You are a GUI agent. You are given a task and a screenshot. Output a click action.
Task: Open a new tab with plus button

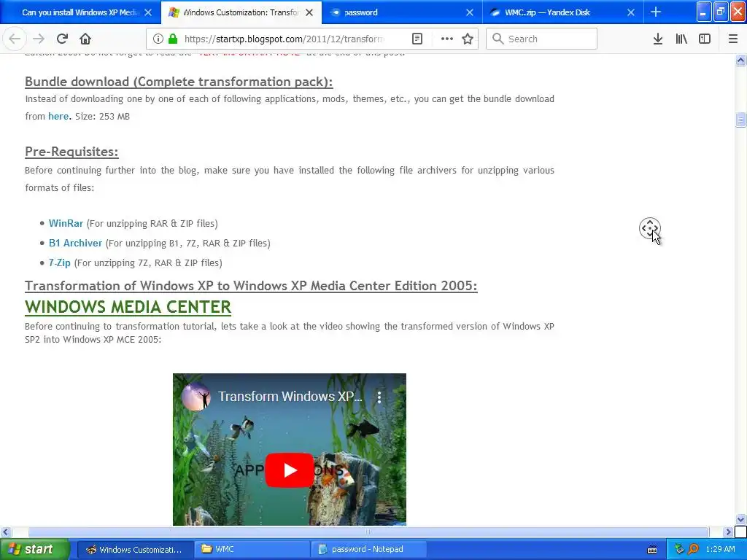656,12
